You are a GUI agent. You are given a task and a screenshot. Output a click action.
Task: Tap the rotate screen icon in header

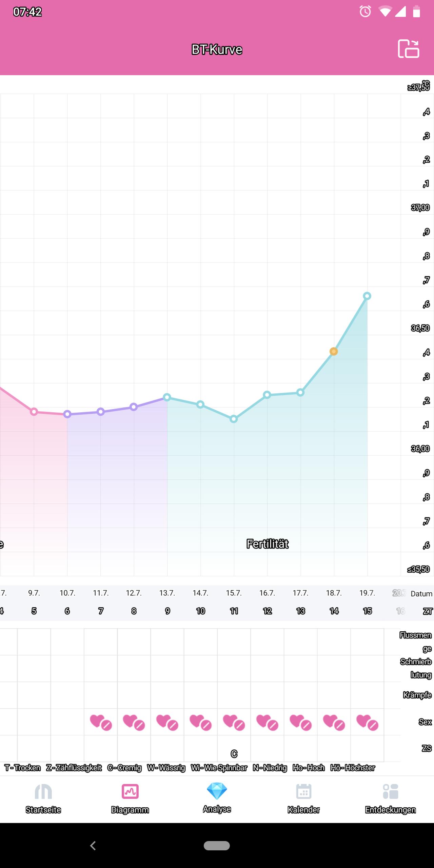tap(409, 49)
